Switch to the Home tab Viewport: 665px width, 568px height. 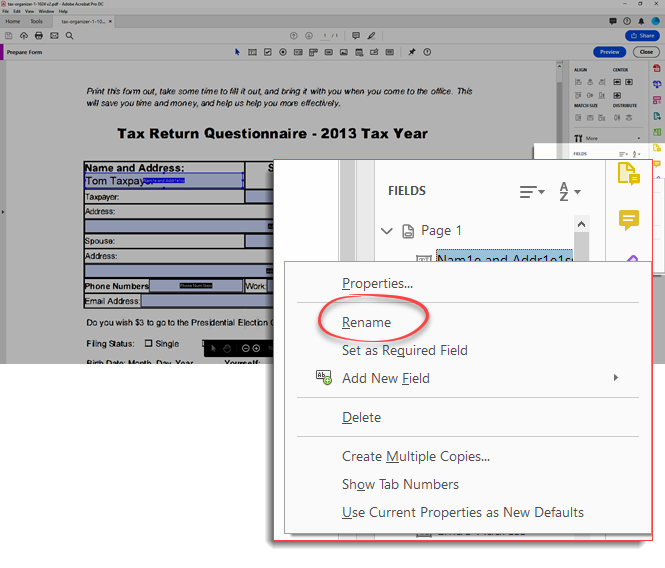(x=13, y=21)
